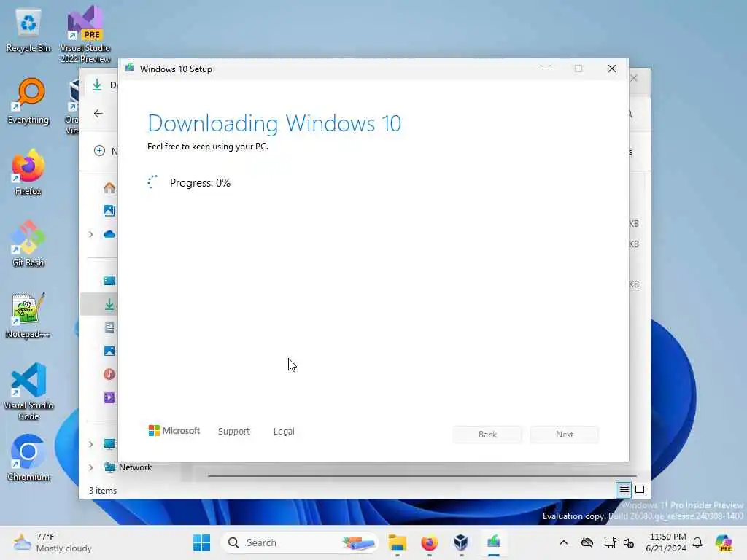
Task: Launch the Everything search shortcut
Action: 28,101
